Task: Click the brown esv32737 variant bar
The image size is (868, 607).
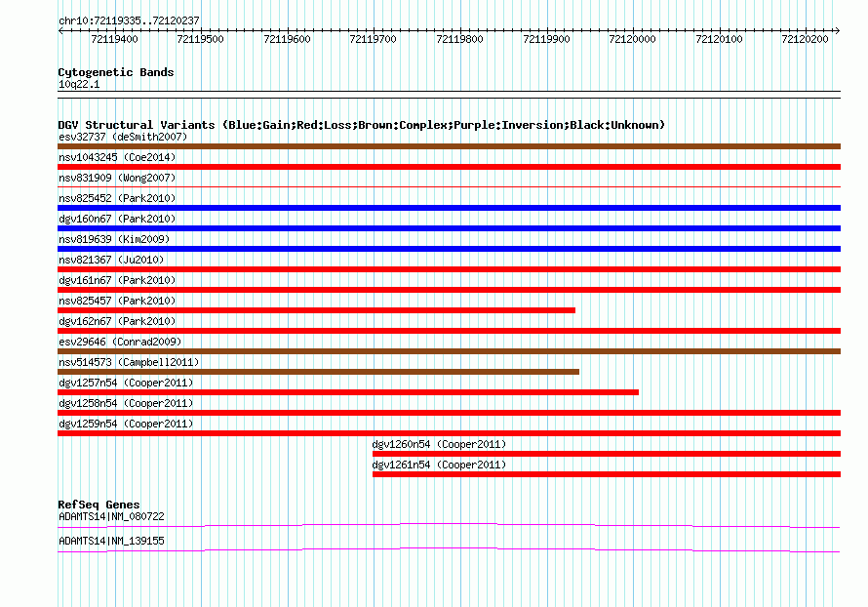Action: point(449,146)
